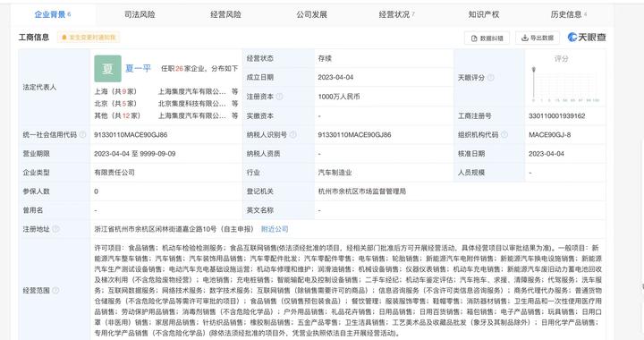Click the help icon beside 组织机构代码
This screenshot has height=340, width=644.
[504, 135]
